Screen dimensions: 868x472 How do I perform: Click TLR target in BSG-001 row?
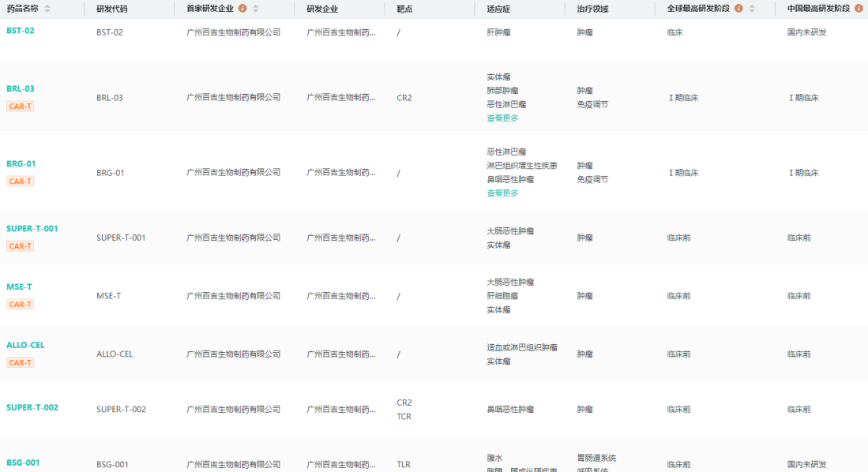[x=404, y=465]
